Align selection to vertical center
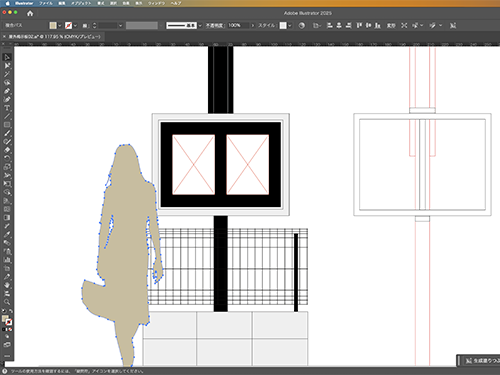Image resolution: width=500 pixels, height=375 pixels. 368,25
